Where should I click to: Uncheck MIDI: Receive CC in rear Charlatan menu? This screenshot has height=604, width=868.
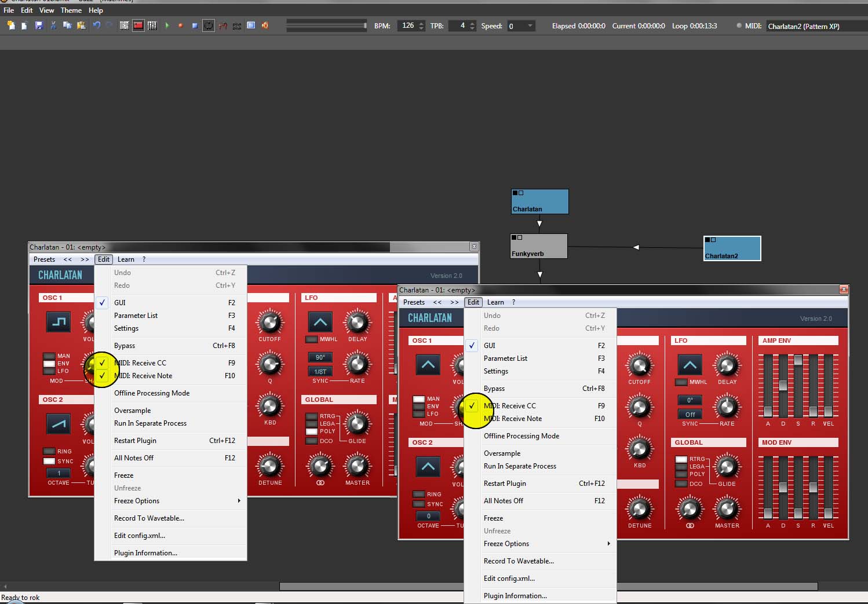[170, 363]
